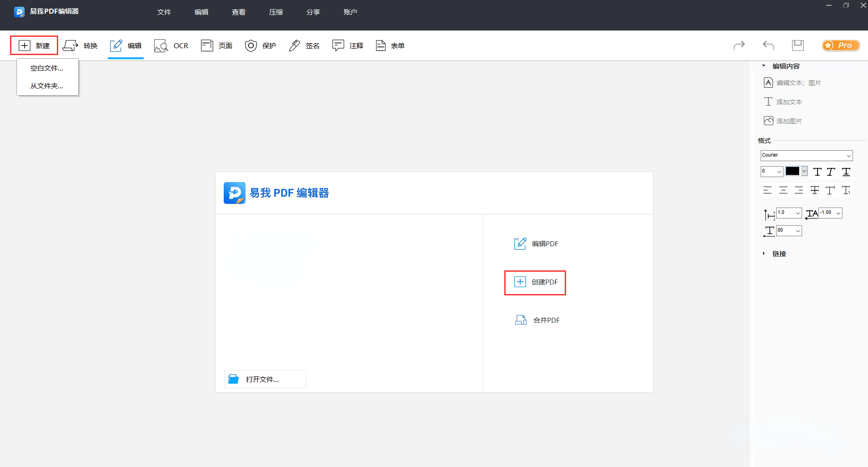Screen dimensions: 868x467
Task: Align text right
Action: tap(799, 190)
